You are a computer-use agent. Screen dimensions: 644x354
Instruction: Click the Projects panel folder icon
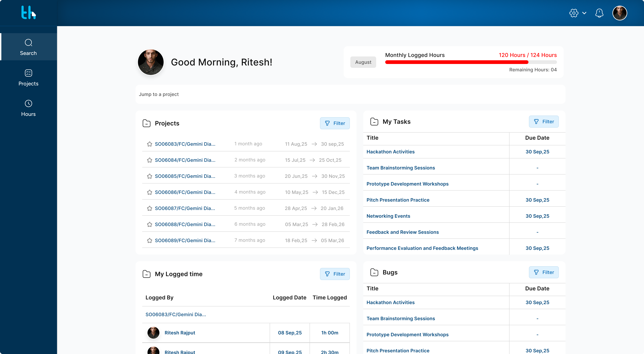point(146,123)
